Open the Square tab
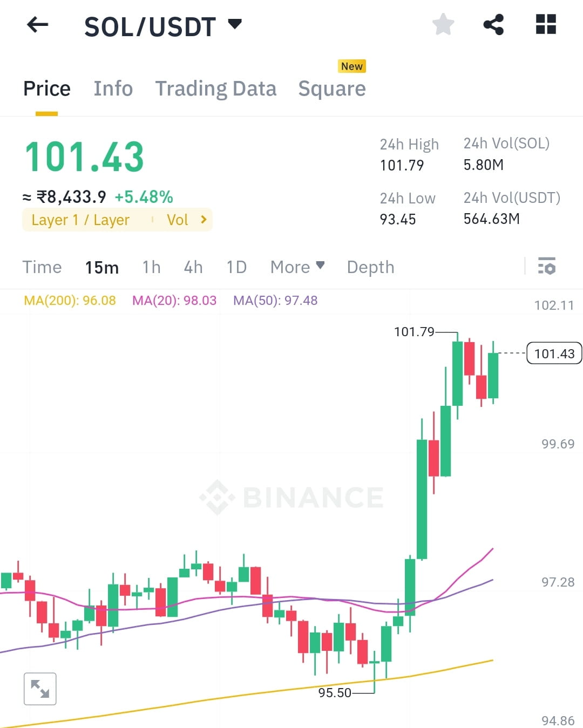 click(x=331, y=88)
